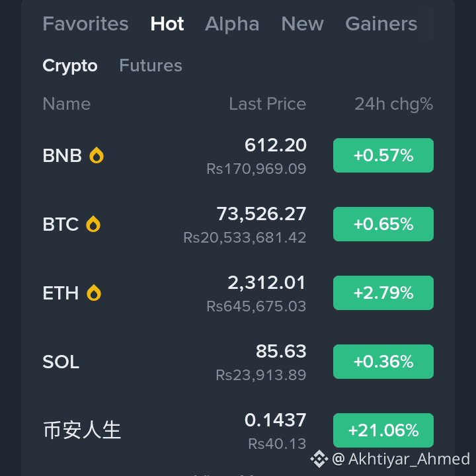This screenshot has width=476, height=476.
Task: Open the Gainers tab
Action: click(x=381, y=24)
